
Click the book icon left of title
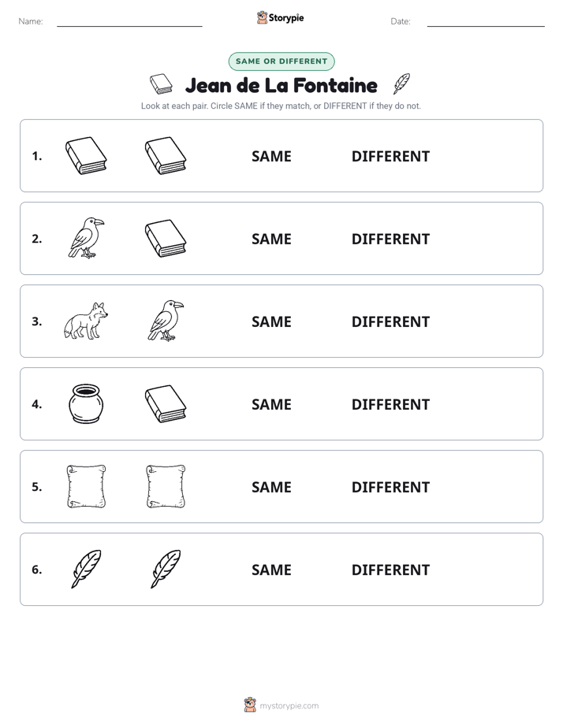pyautogui.click(x=161, y=84)
